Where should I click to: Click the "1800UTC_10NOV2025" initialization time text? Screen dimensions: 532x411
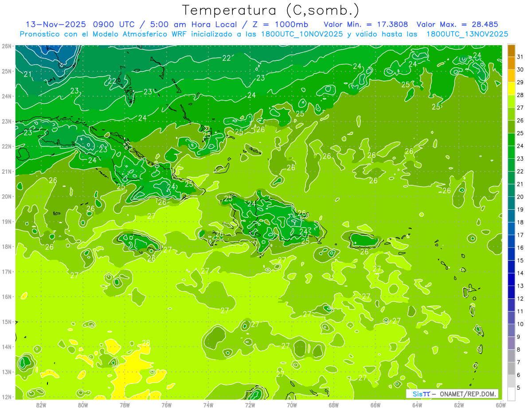[x=301, y=34]
